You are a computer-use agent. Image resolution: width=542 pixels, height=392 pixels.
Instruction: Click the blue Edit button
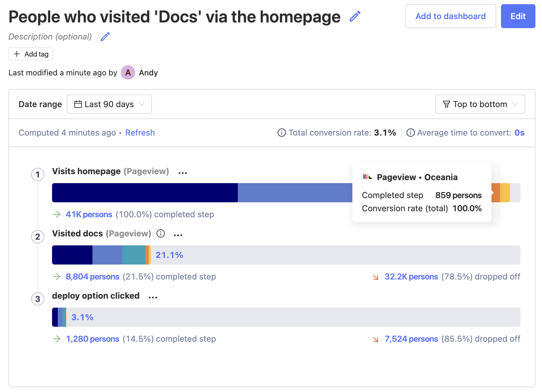518,16
